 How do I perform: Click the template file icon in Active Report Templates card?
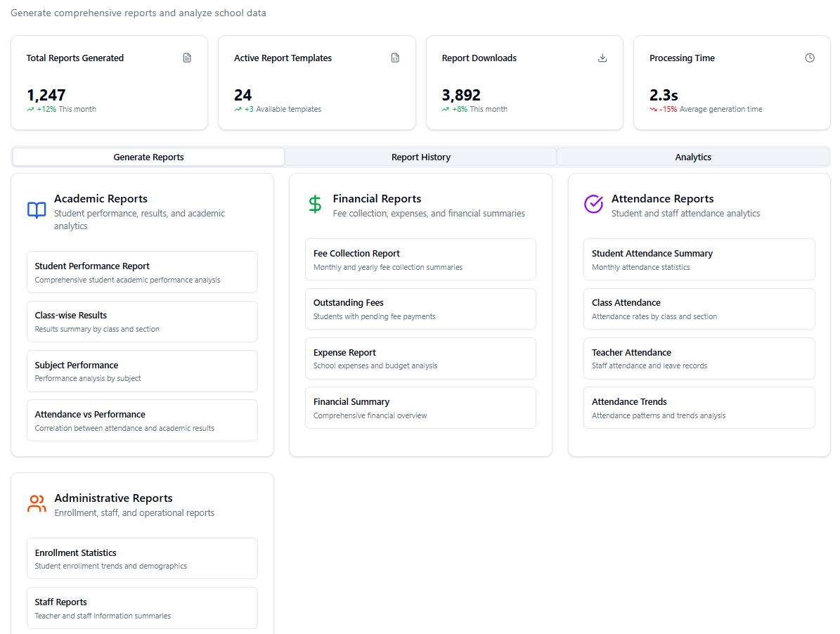pyautogui.click(x=395, y=58)
